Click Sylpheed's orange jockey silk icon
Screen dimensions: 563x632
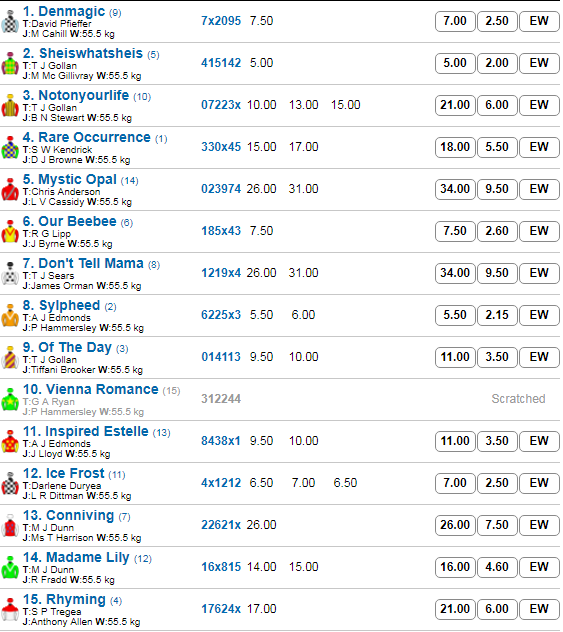click(10, 316)
